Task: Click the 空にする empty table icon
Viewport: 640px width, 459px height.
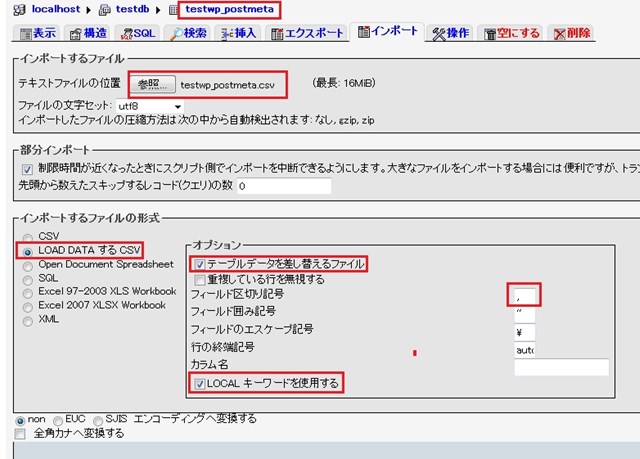Action: click(490, 33)
